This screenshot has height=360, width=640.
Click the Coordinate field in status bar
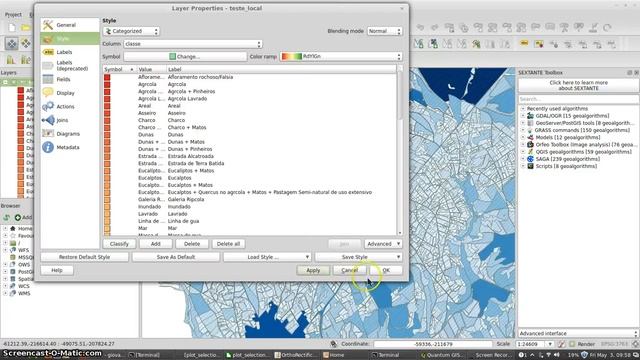pyautogui.click(x=433, y=344)
